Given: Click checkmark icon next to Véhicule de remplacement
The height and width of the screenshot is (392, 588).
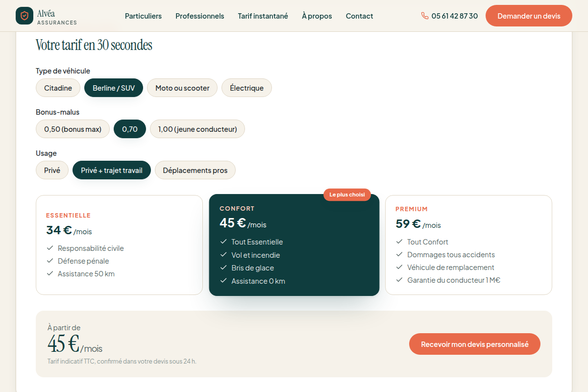Looking at the screenshot, I should point(399,267).
